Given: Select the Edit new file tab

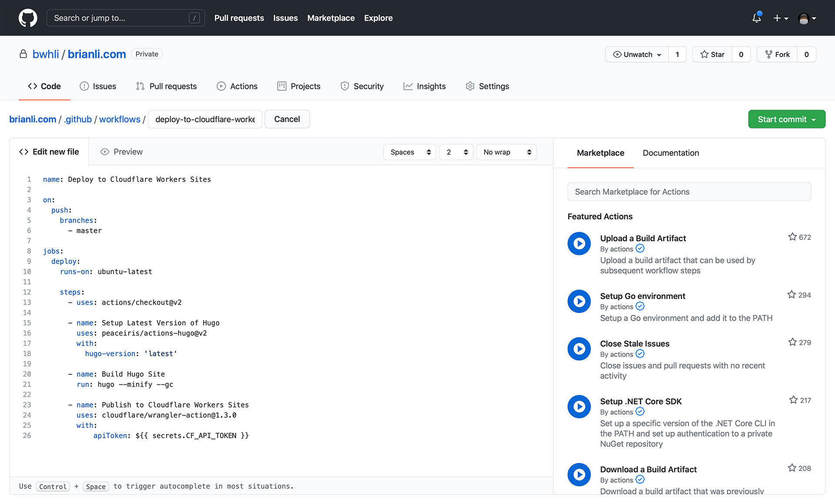Looking at the screenshot, I should 49,152.
